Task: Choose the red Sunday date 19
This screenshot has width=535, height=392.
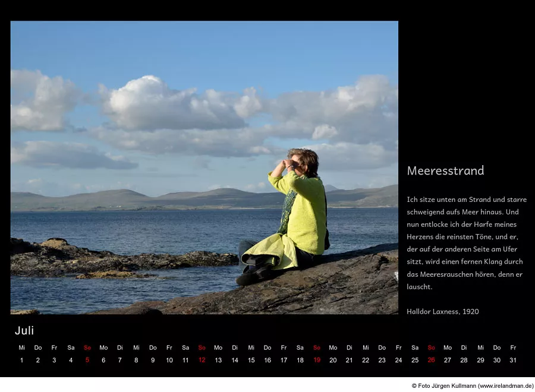Action: click(316, 360)
